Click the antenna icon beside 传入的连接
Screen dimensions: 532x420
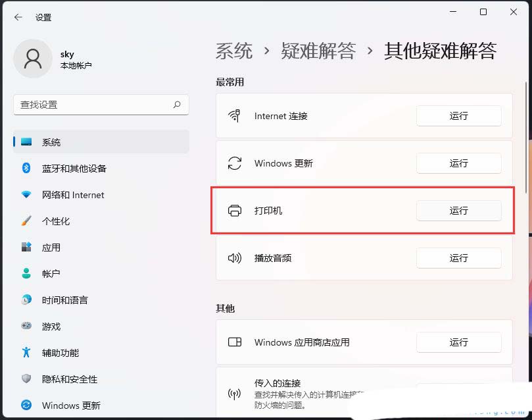pos(234,393)
